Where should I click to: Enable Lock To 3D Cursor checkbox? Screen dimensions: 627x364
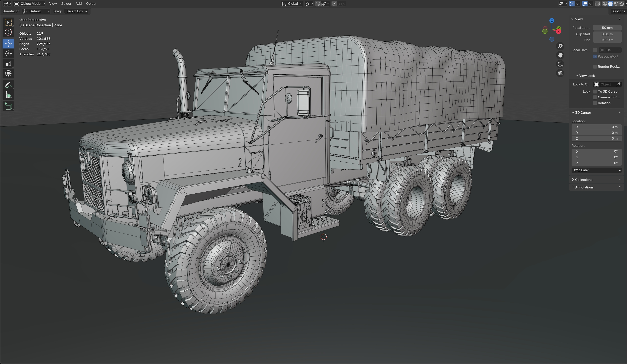click(x=595, y=91)
